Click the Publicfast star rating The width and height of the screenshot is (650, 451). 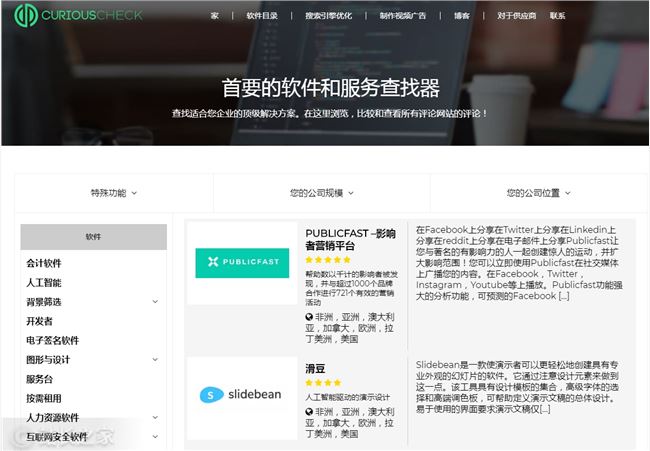click(x=328, y=260)
